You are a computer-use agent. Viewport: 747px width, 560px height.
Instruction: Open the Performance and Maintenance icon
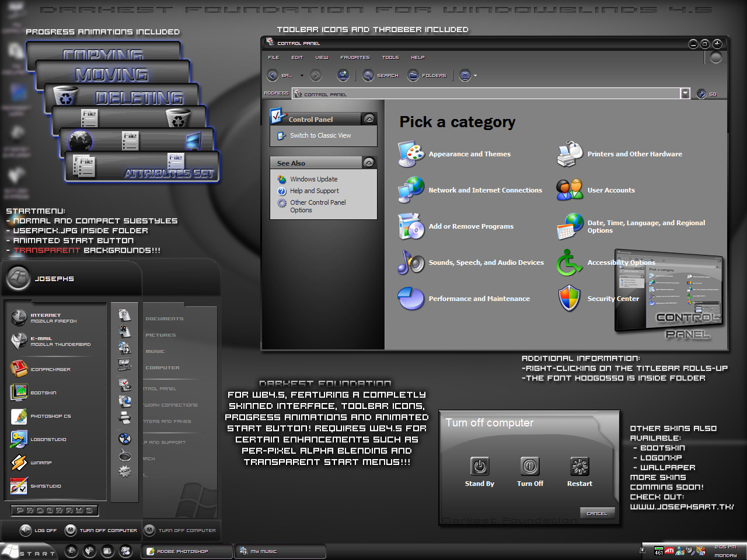click(x=411, y=299)
